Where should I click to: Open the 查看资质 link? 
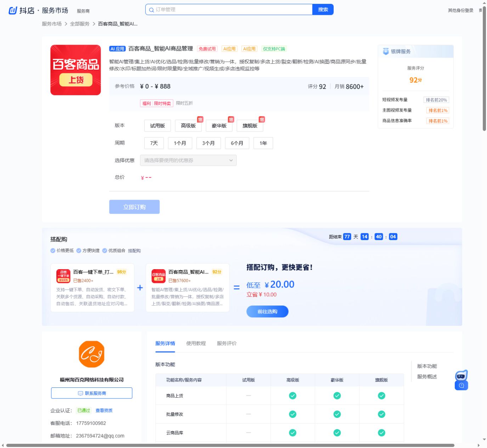tap(104, 410)
